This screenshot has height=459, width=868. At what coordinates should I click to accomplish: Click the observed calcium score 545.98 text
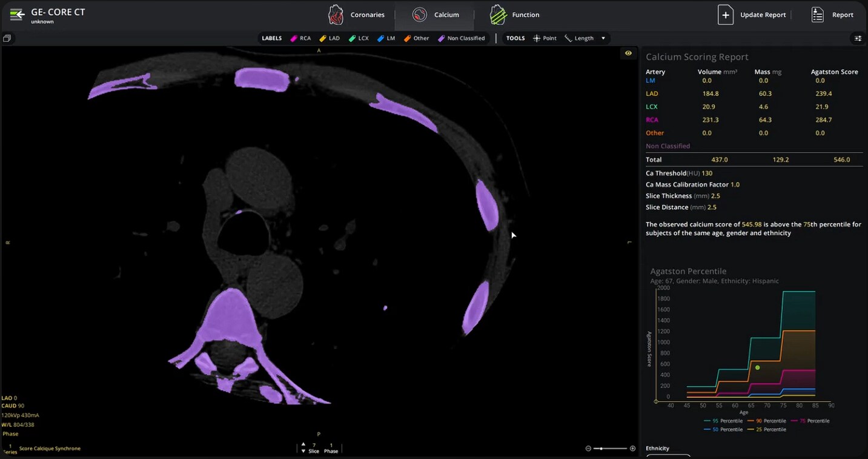(x=753, y=224)
